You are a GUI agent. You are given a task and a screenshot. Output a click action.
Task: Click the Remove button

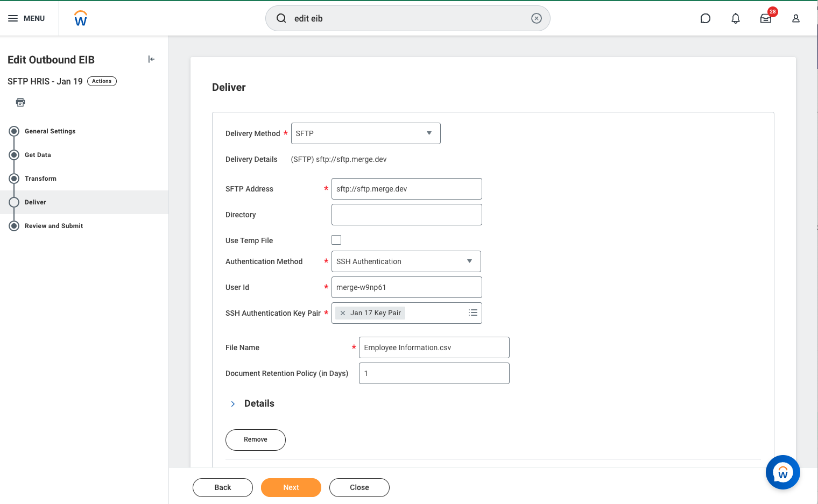tap(255, 439)
